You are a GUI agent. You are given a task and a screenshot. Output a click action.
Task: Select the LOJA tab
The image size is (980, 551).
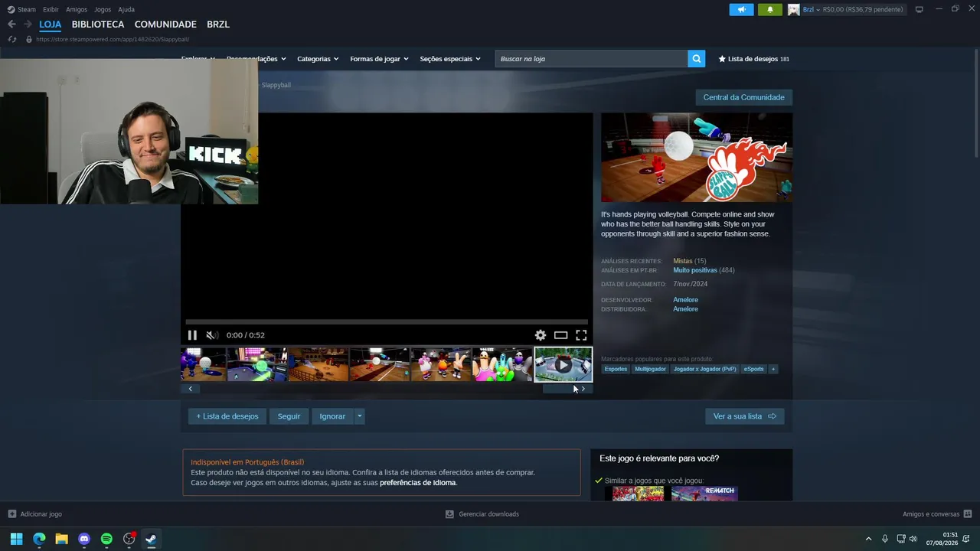pos(51,24)
